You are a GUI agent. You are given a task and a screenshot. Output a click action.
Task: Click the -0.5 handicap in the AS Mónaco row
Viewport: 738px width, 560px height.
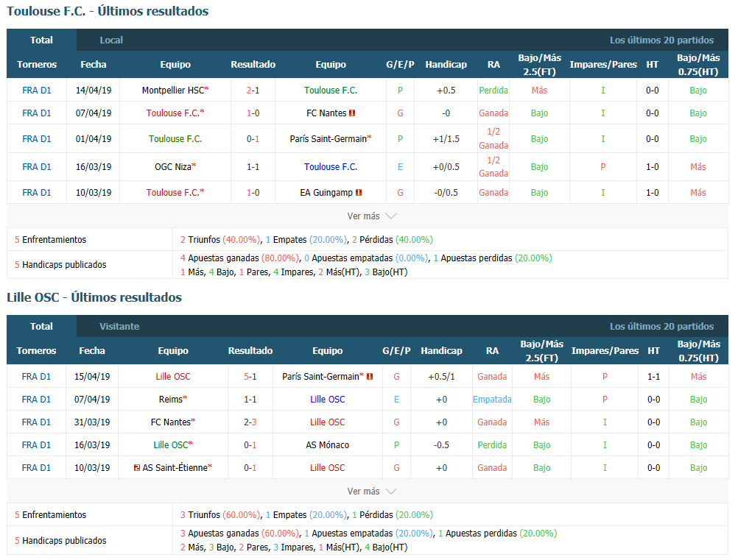pos(441,445)
